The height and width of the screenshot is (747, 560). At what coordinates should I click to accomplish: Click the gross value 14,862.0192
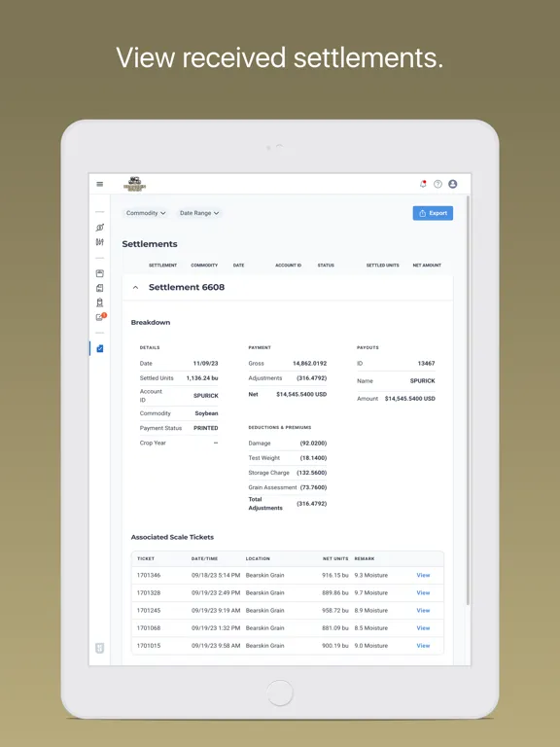pos(309,364)
